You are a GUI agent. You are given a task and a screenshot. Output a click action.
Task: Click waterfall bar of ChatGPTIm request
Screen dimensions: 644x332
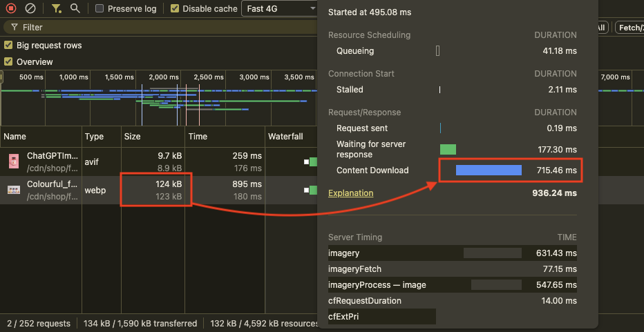312,162
